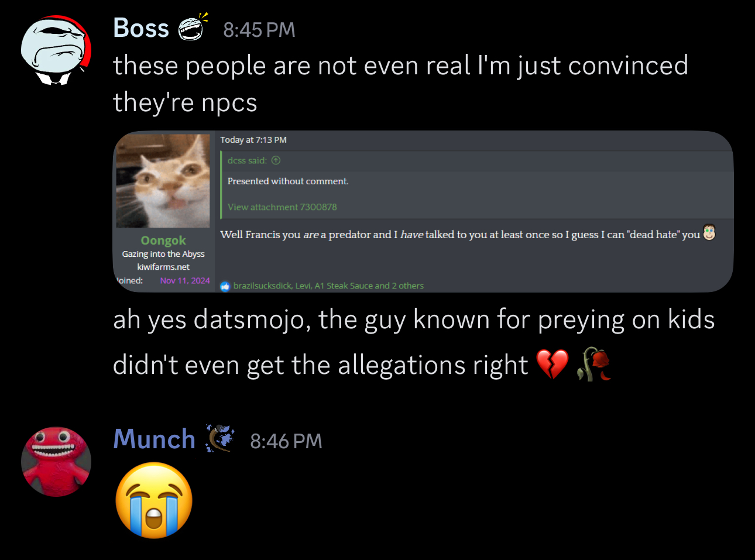The width and height of the screenshot is (755, 560).
Task: Click the up-arrow icon after 'dcss said:'
Action: pos(276,160)
